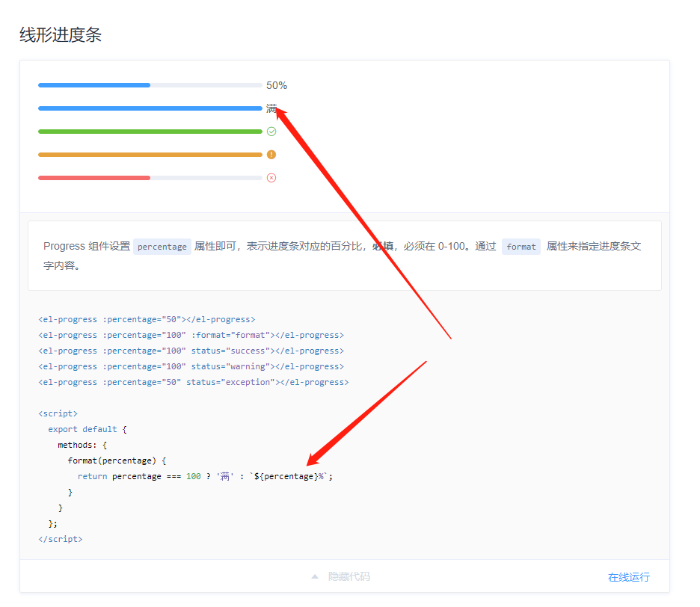Click the 50% progress text
Viewport: 700px width, 607px height.
[277, 85]
